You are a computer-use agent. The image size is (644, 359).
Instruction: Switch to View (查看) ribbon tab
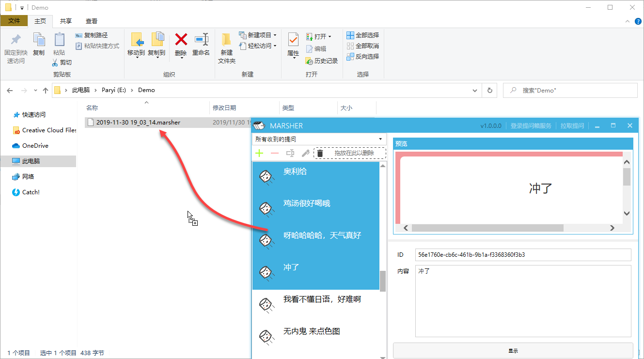pos(92,21)
